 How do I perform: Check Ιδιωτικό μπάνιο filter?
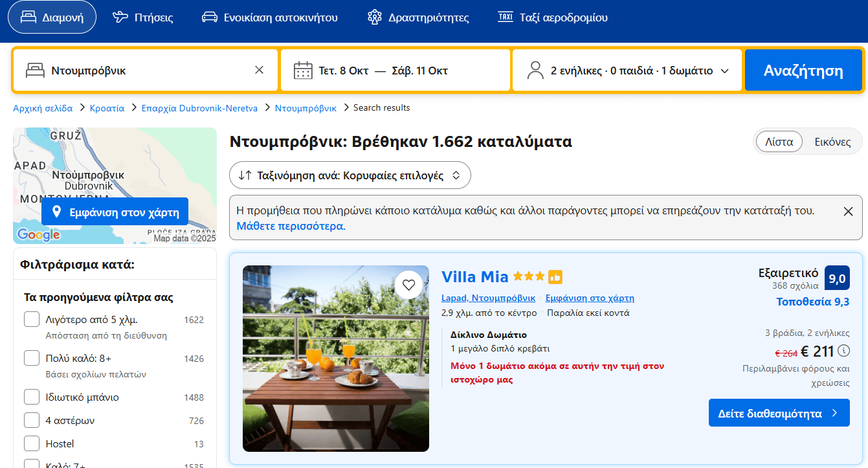[32, 397]
